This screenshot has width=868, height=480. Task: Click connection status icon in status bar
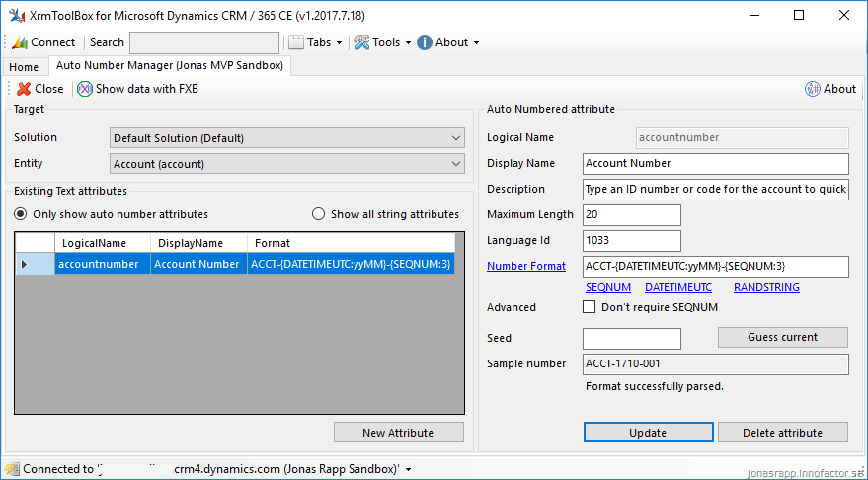(x=12, y=469)
